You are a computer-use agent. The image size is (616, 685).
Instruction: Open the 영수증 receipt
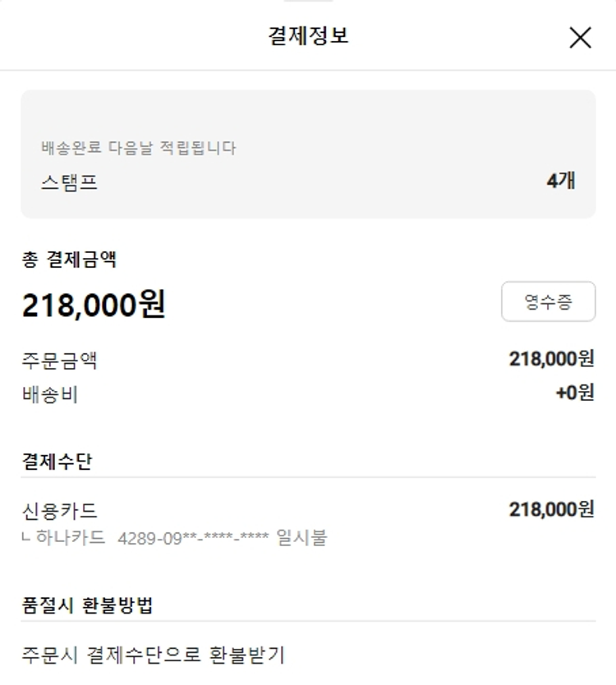pos(548,302)
